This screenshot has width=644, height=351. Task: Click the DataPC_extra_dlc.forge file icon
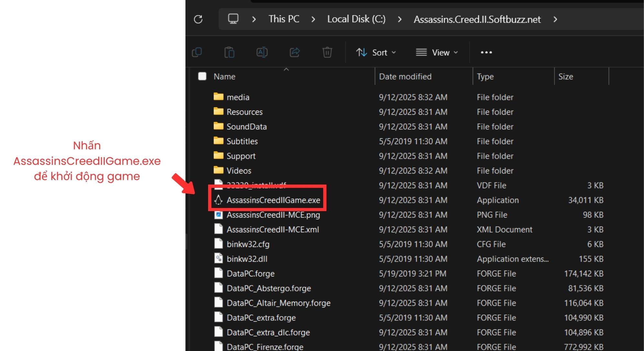coord(219,332)
